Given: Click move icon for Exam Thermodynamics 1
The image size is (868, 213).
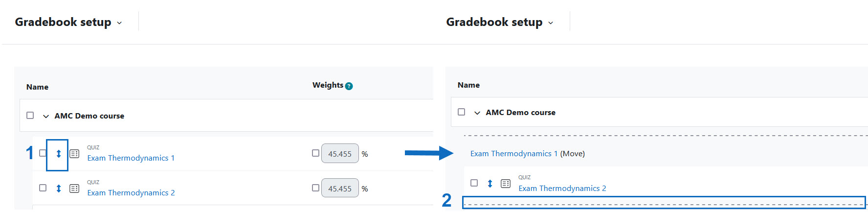Looking at the screenshot, I should 58,154.
